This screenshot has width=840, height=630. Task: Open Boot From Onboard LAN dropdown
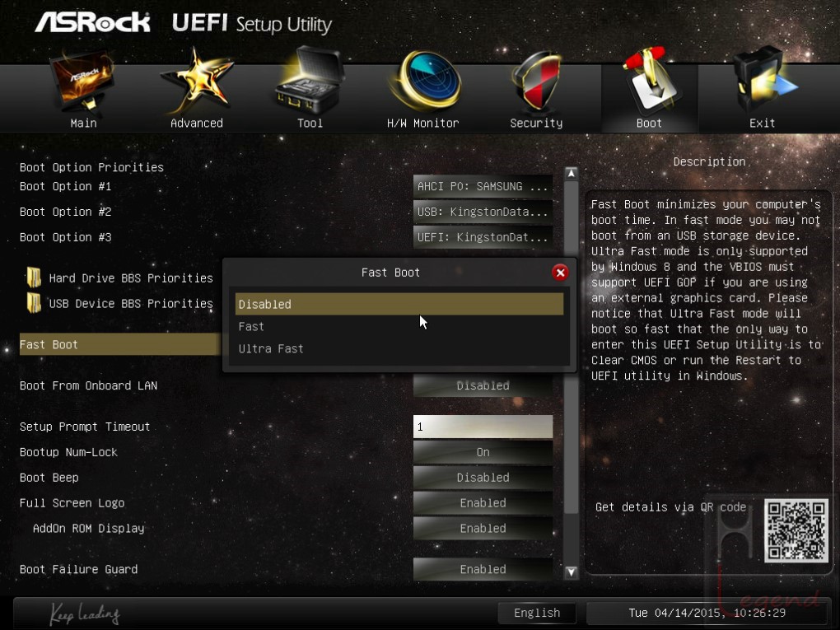point(483,385)
